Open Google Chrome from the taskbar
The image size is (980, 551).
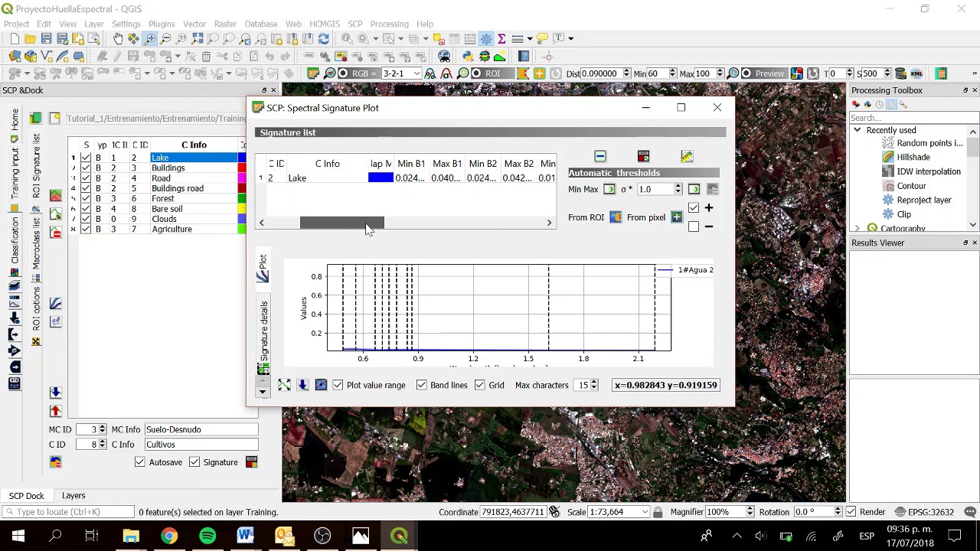(x=169, y=536)
